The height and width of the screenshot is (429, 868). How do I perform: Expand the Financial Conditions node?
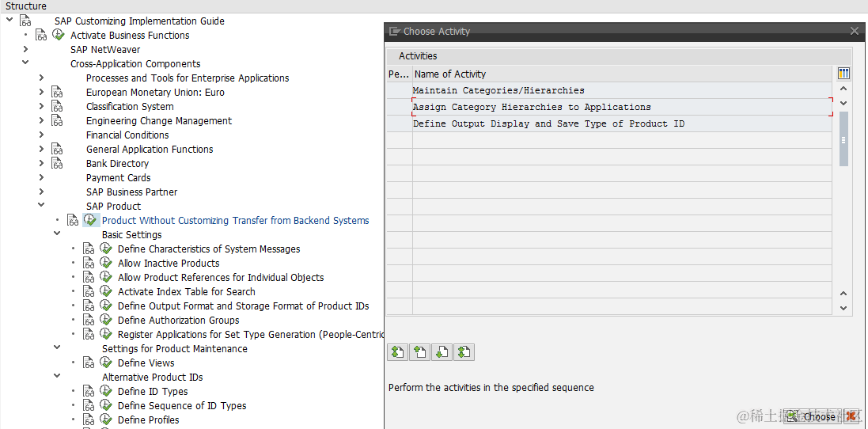41,135
